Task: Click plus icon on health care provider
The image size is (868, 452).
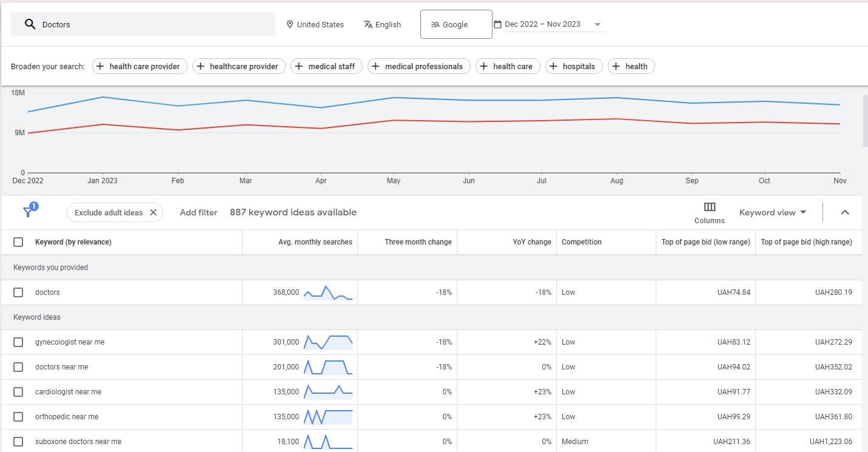Action: tap(100, 66)
